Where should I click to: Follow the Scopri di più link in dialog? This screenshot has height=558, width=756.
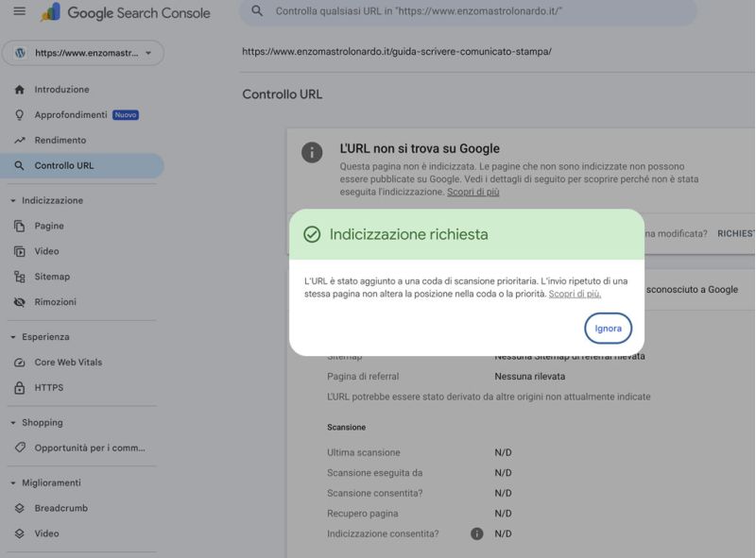[x=575, y=294]
